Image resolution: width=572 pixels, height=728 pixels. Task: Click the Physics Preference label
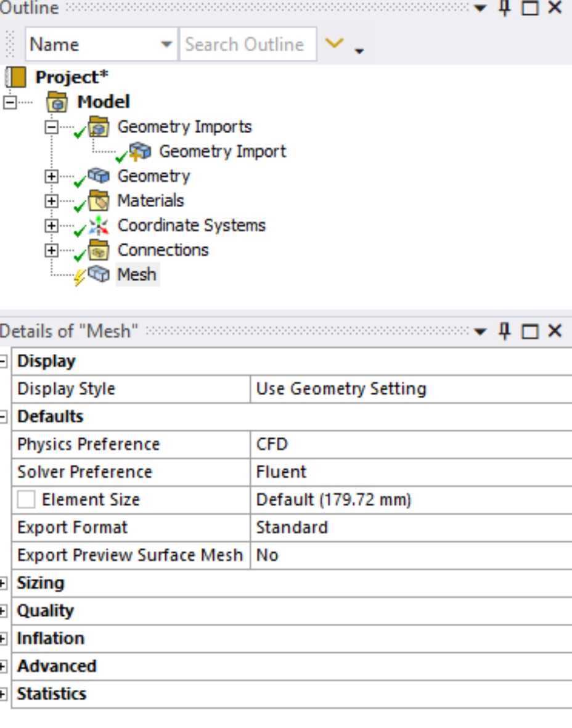click(88, 444)
